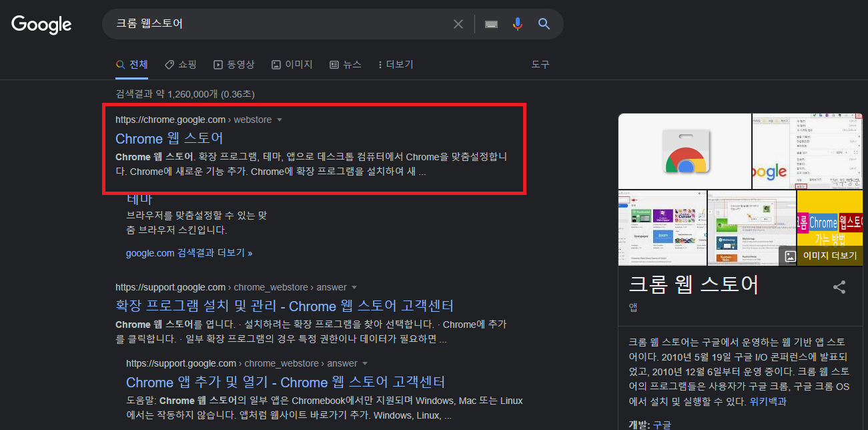Expand arrow next to chrome.google.com › webstore
Image resolution: width=868 pixels, height=430 pixels.
280,120
